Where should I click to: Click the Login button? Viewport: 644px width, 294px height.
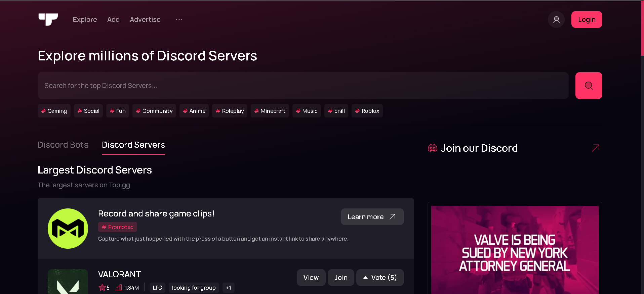click(x=587, y=19)
